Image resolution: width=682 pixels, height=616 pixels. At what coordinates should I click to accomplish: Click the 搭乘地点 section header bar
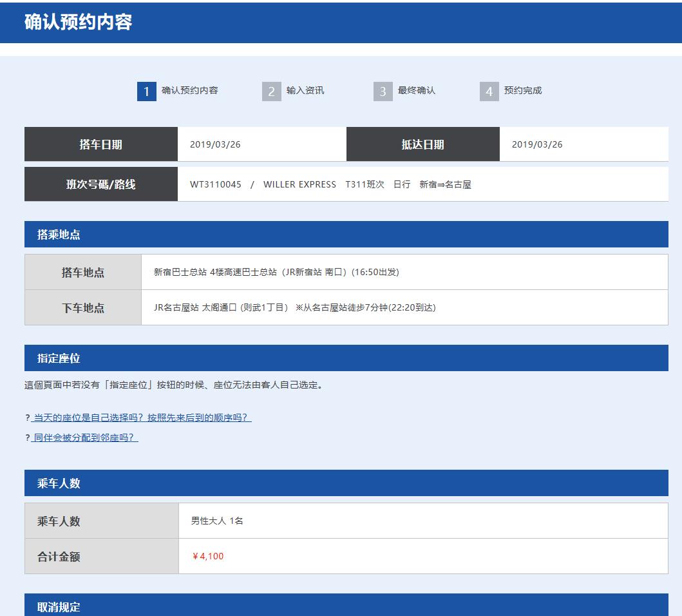pyautogui.click(x=346, y=234)
